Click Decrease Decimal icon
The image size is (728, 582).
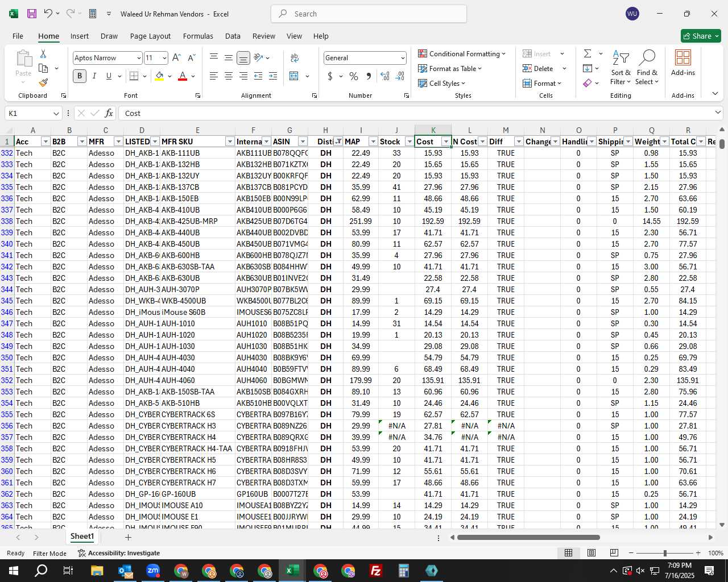[x=400, y=76]
